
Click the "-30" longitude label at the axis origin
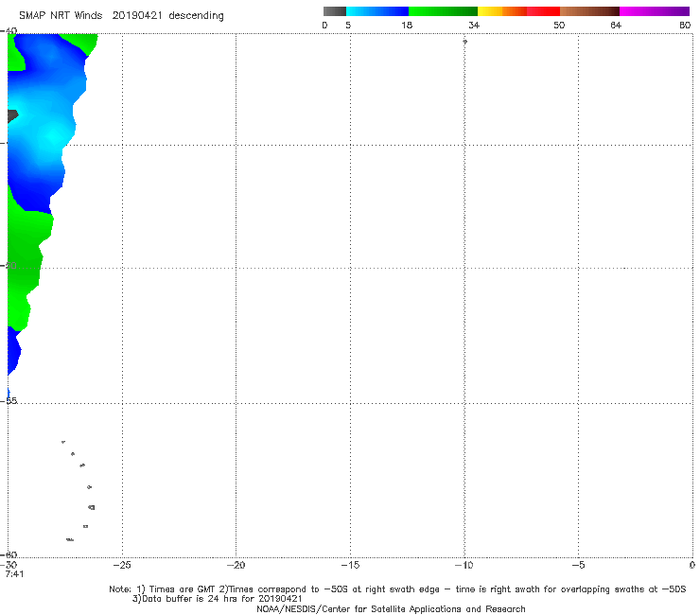[x=9, y=565]
